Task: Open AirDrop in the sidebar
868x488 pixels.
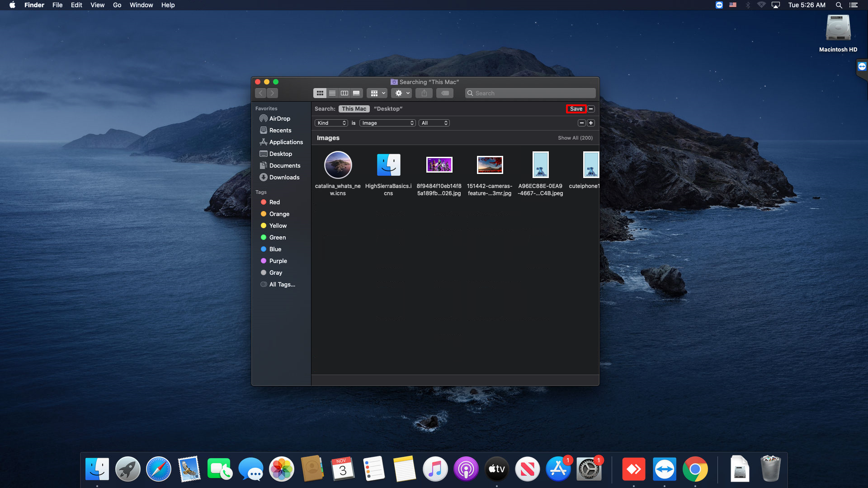Action: [279, 118]
